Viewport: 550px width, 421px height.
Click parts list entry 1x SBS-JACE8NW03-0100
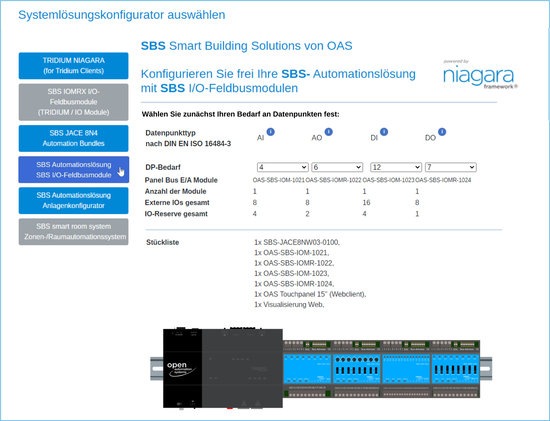click(297, 242)
